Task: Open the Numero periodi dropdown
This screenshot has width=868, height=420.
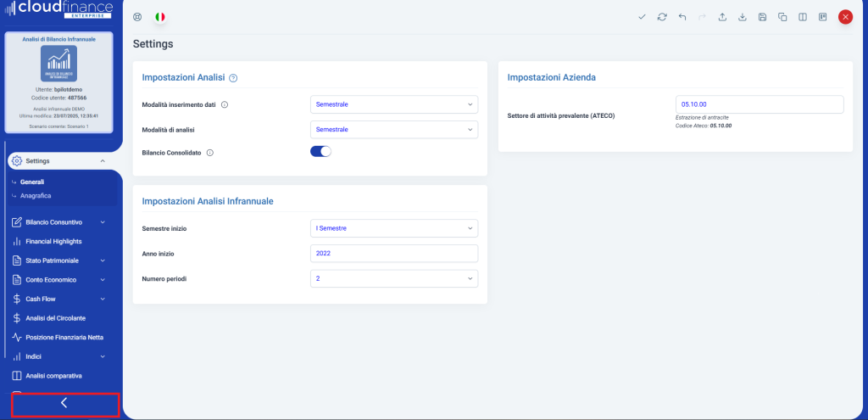Action: (394, 278)
